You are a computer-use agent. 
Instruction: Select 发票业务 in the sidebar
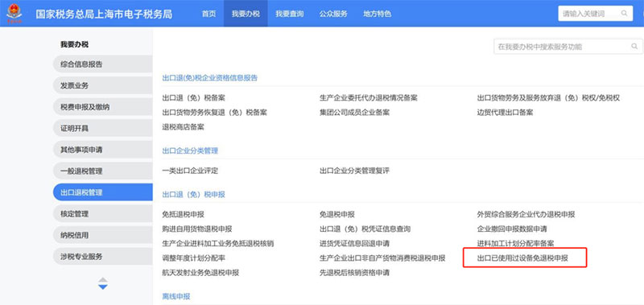[x=103, y=85]
